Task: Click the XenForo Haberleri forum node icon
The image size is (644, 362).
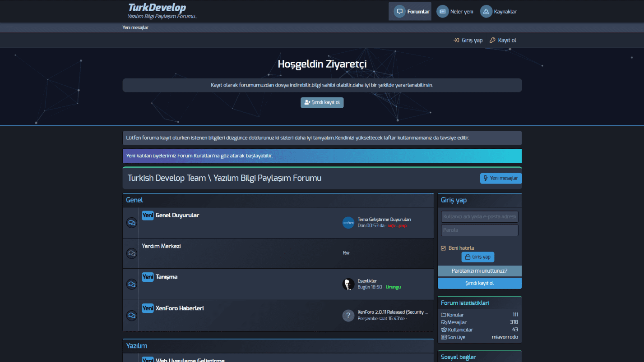Action: pos(131,316)
